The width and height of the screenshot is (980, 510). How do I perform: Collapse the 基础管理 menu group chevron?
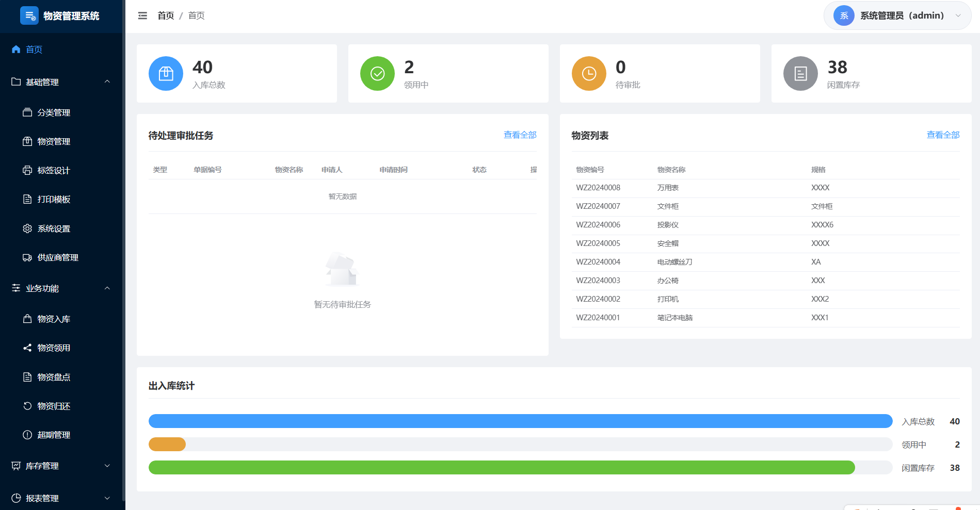tap(107, 81)
